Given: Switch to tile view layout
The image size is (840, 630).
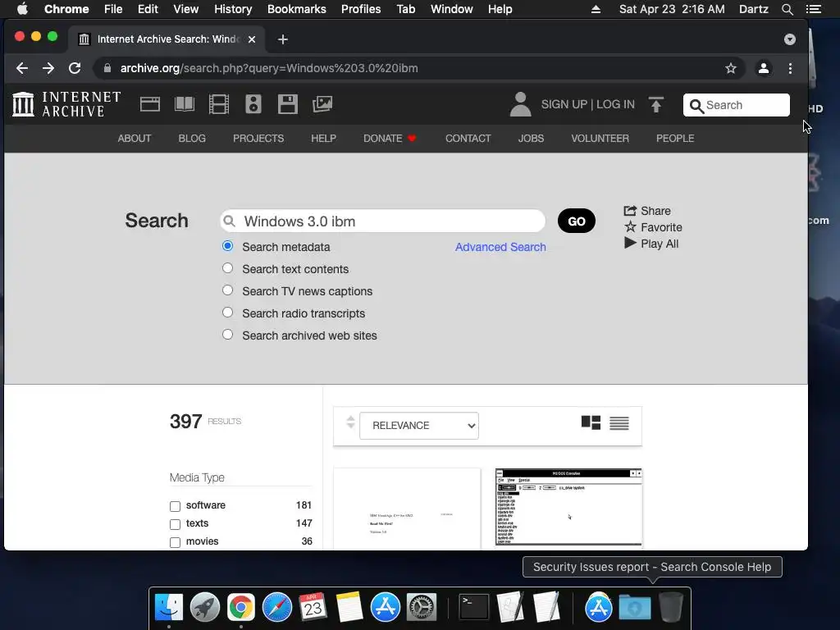Looking at the screenshot, I should [591, 422].
